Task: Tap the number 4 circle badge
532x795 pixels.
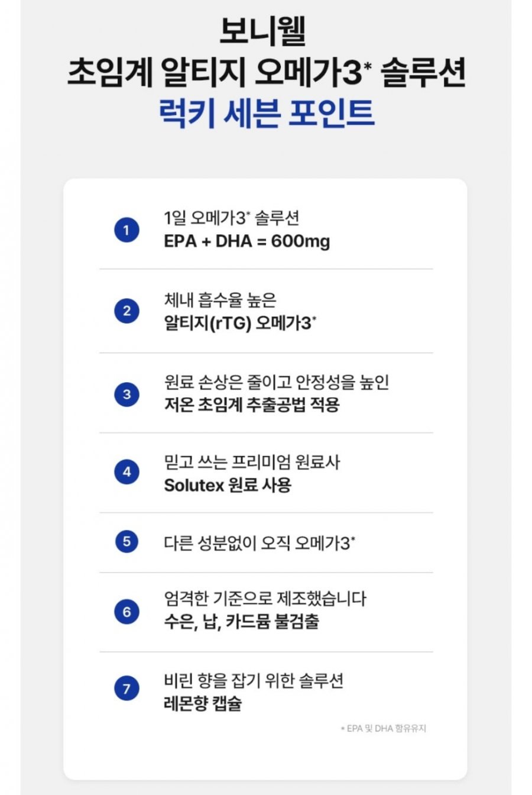Action: click(126, 473)
